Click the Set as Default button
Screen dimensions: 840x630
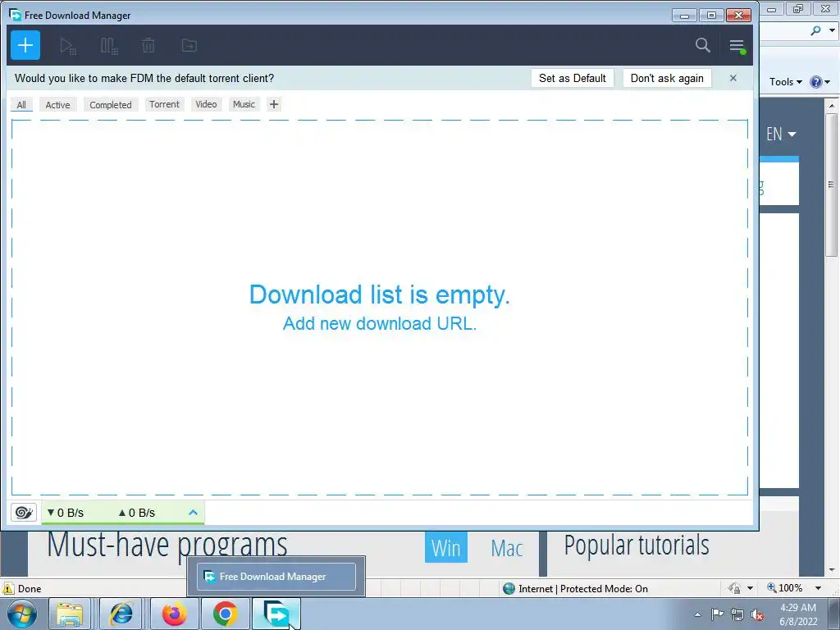point(572,78)
